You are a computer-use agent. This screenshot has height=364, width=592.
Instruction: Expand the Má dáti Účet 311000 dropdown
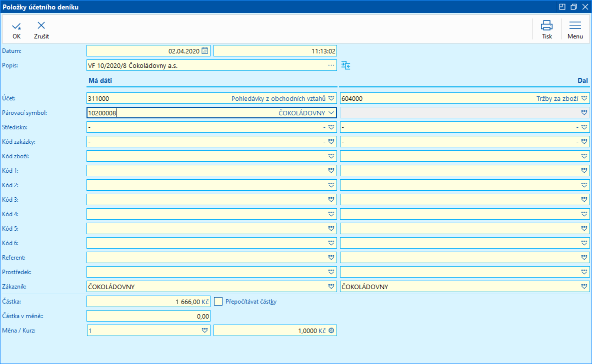pyautogui.click(x=331, y=98)
